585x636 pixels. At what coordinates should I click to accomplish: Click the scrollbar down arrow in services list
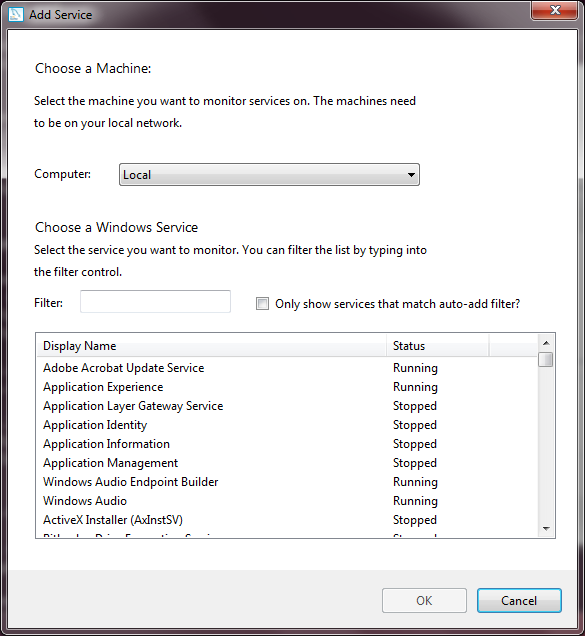click(546, 529)
